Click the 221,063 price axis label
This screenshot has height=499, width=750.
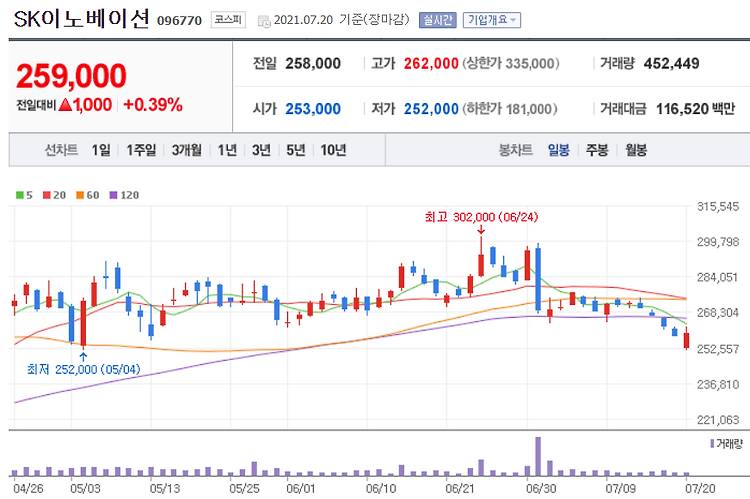coord(718,420)
